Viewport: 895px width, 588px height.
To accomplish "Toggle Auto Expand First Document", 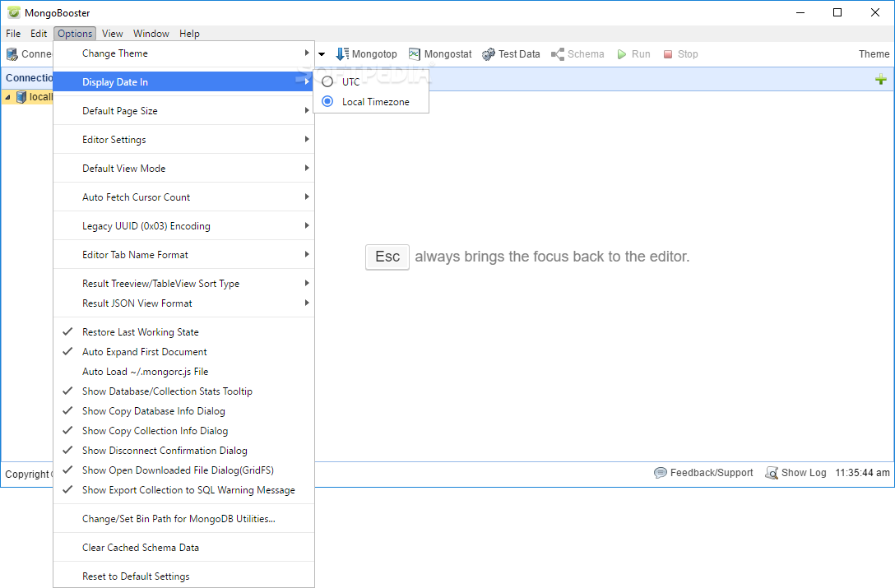I will click(183, 352).
